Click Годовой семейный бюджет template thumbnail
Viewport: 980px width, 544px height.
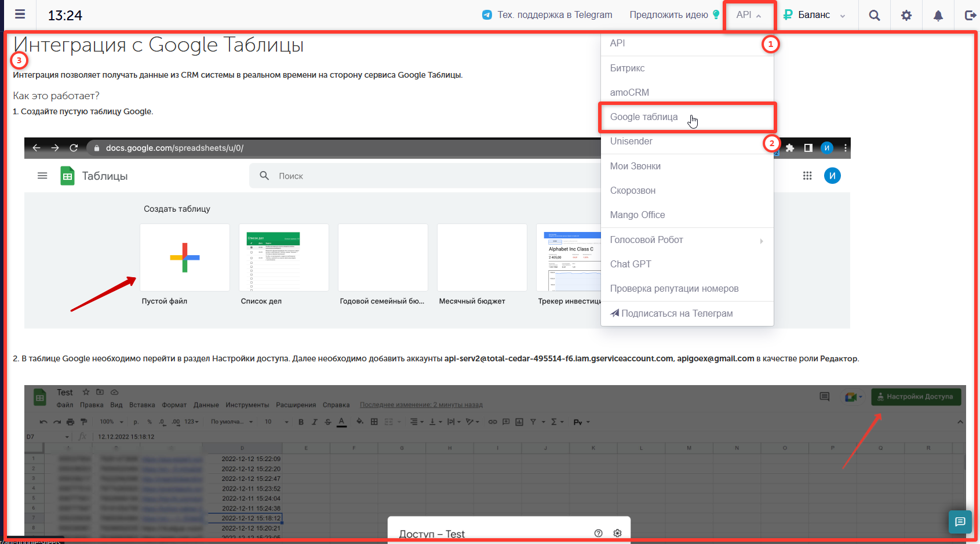pyautogui.click(x=383, y=258)
